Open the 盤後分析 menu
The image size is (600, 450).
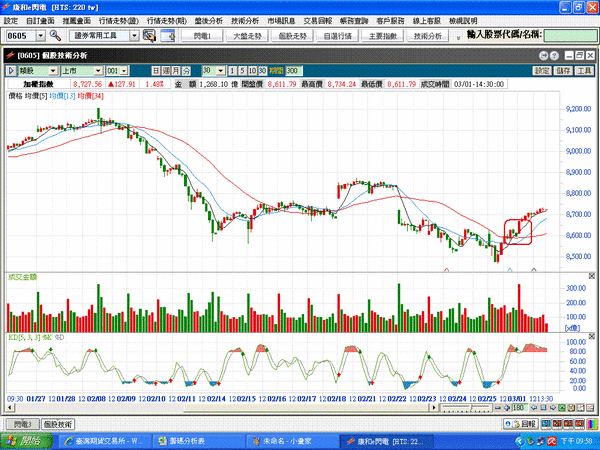pyautogui.click(x=209, y=21)
